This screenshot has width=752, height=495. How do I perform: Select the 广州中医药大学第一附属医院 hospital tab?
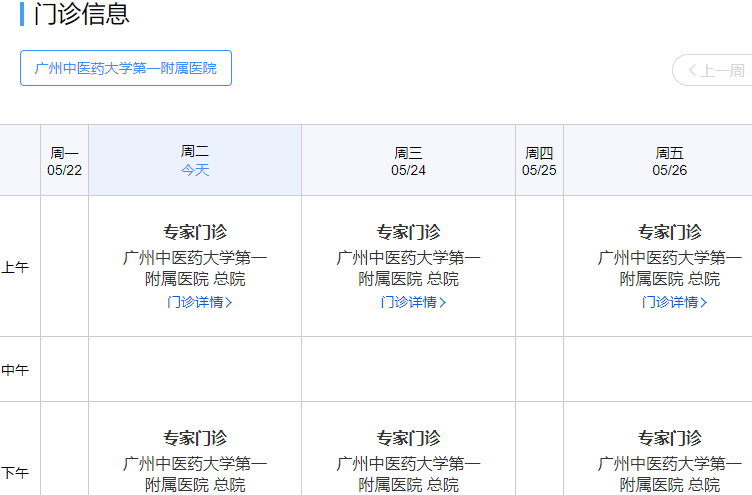pos(126,68)
